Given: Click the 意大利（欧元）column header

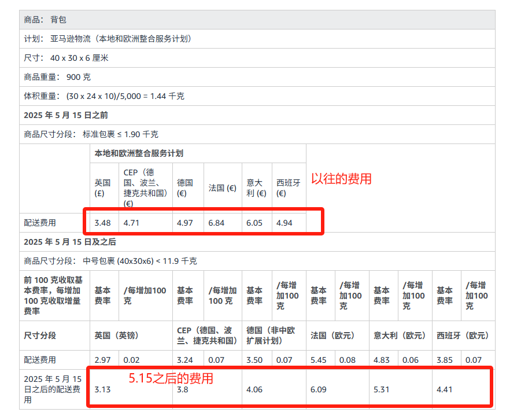Looking at the screenshot, I should click(400, 336).
